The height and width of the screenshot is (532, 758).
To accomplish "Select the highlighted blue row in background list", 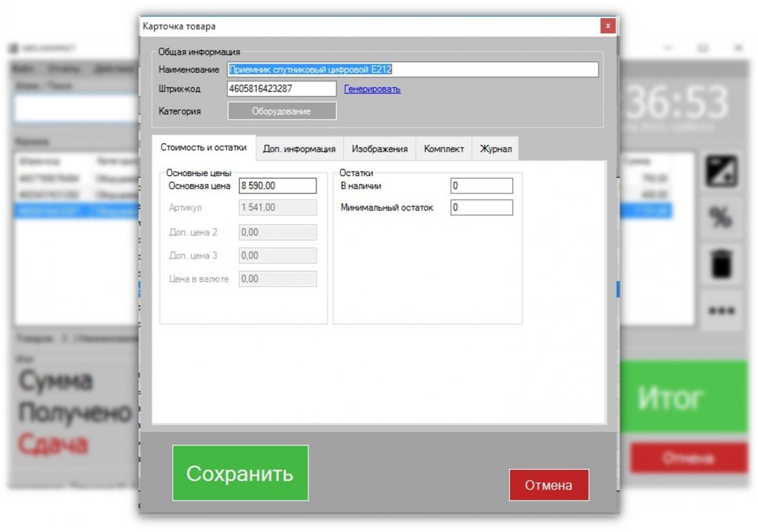I will [x=77, y=211].
